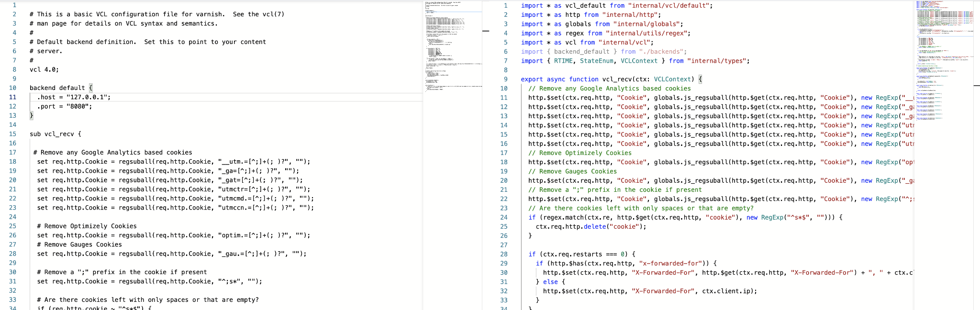Click the left regsuball line with "_gat="
Screen dimensions: 980x310
click(170, 180)
